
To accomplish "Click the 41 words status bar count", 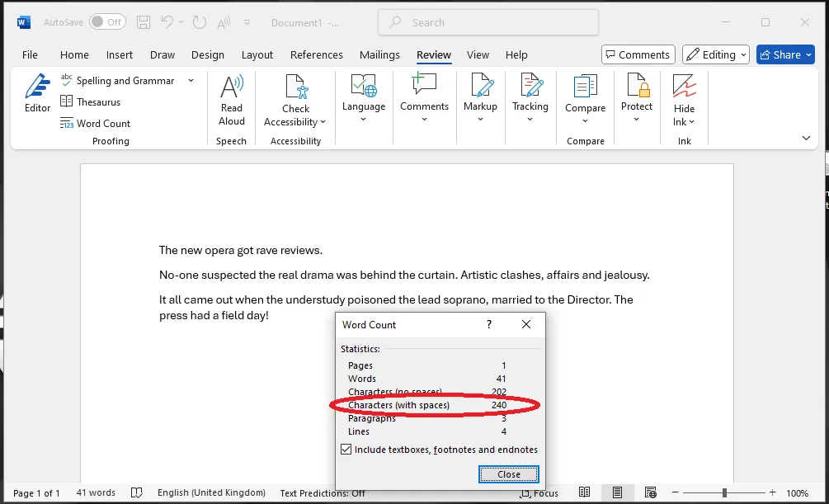I will pos(96,492).
